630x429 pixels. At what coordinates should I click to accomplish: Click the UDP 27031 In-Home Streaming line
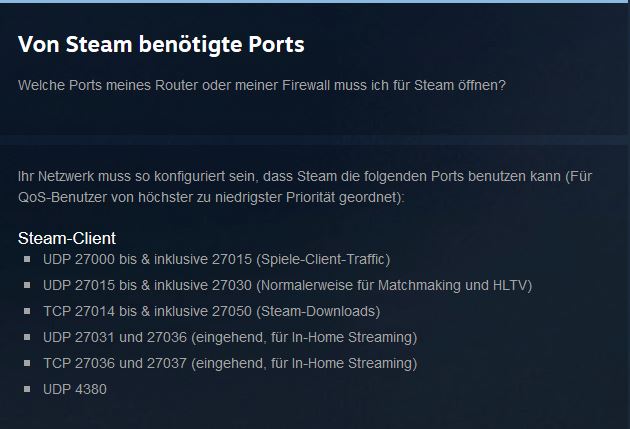pos(230,337)
